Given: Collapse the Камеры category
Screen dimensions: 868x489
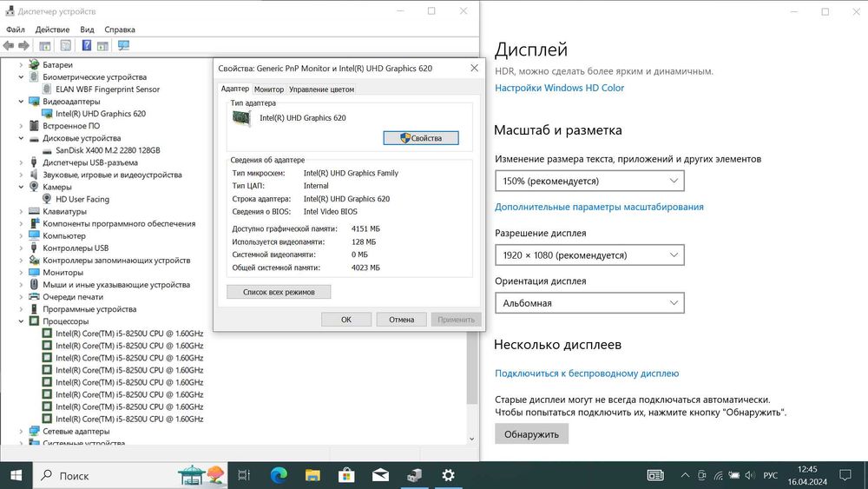Looking at the screenshot, I should [x=21, y=187].
